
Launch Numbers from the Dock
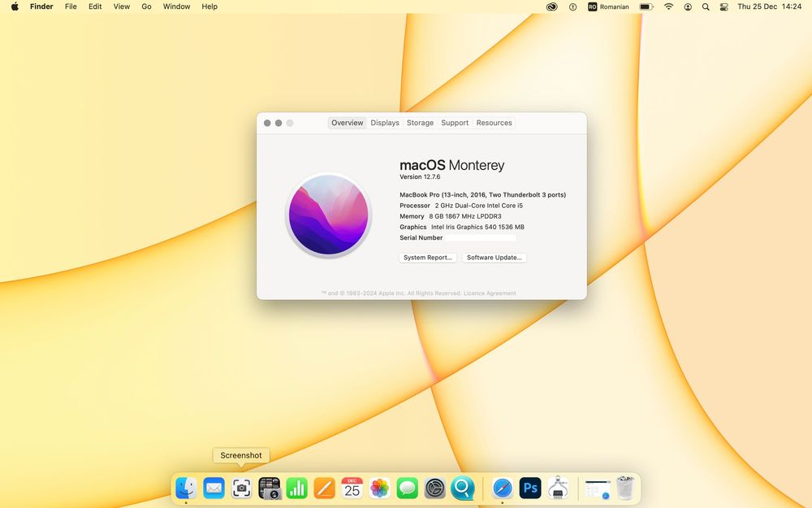coord(296,488)
